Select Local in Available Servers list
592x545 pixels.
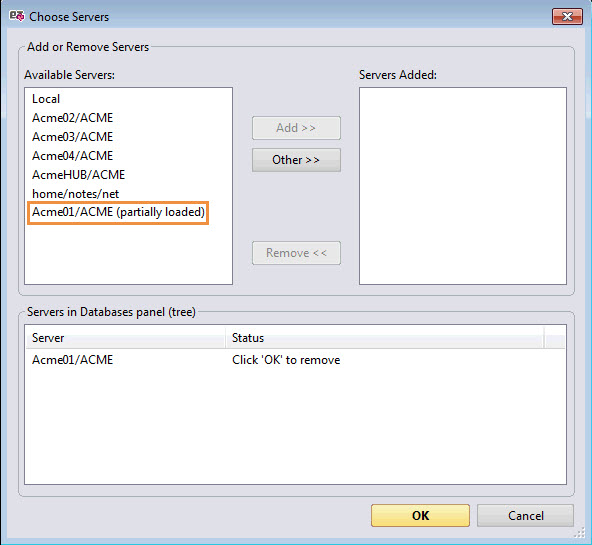46,99
